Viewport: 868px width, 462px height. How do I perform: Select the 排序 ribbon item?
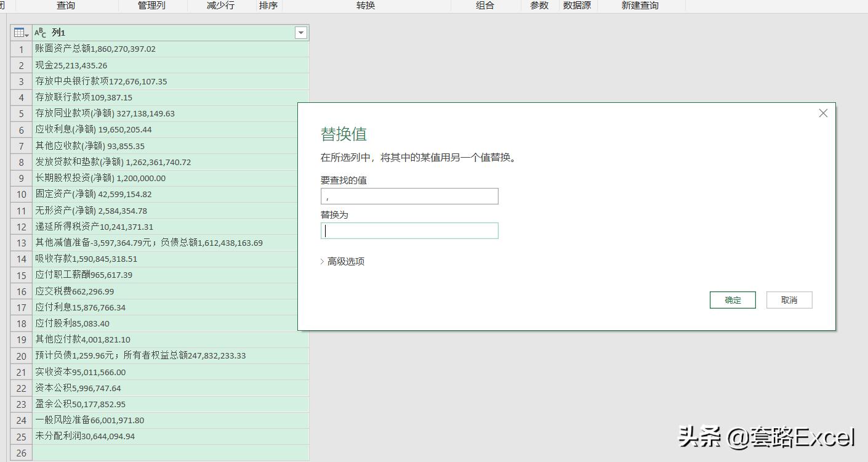tap(268, 6)
